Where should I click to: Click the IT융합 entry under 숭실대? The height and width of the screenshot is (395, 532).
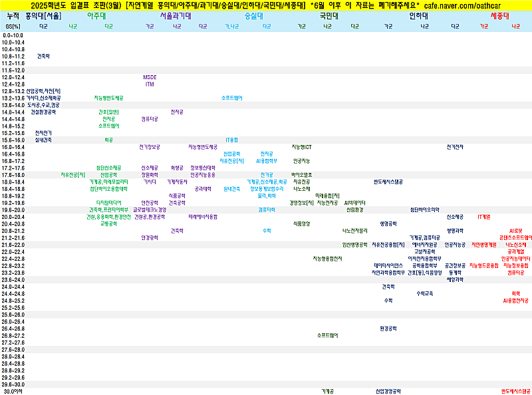point(231,140)
